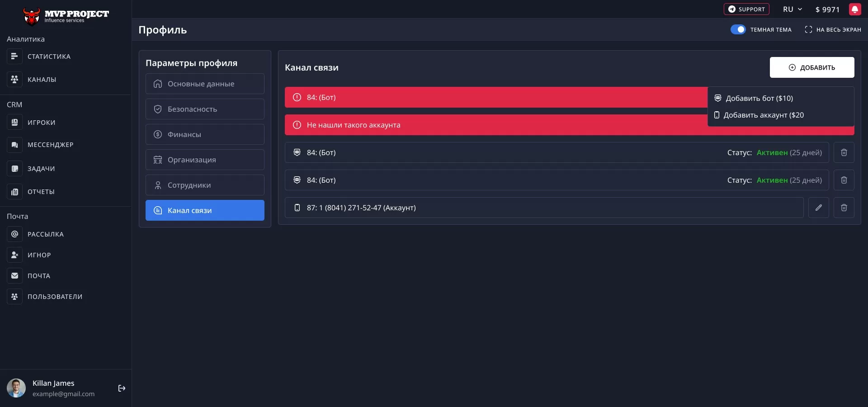The width and height of the screenshot is (868, 407).
Task: Select Добавить бот ($10) menu option
Action: [759, 98]
